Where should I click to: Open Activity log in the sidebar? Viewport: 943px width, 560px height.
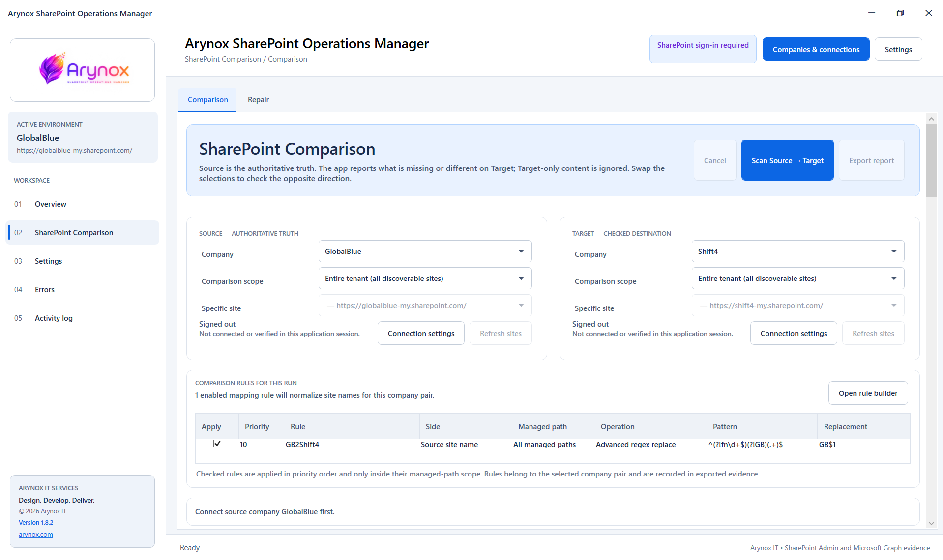[x=83, y=318]
